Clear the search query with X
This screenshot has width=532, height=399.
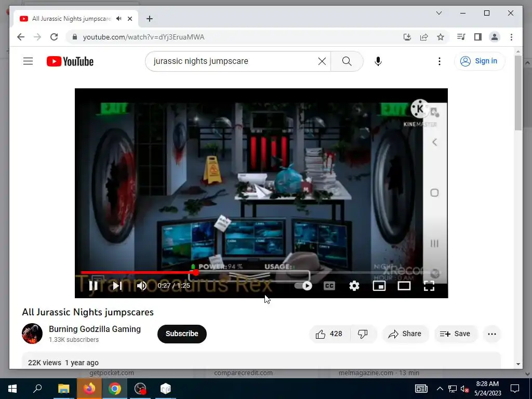pyautogui.click(x=322, y=61)
